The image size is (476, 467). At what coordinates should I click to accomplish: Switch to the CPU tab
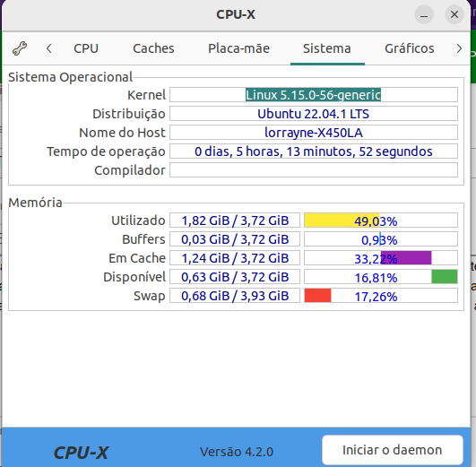click(x=86, y=48)
